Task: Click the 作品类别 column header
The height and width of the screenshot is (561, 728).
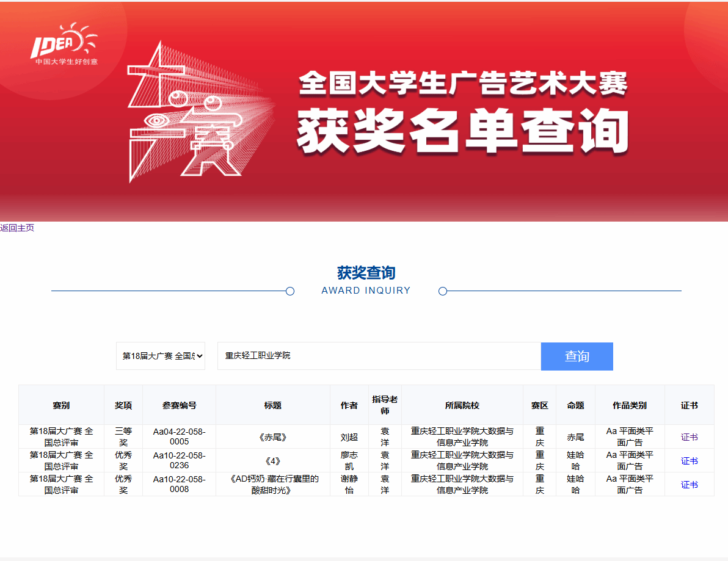Action: pyautogui.click(x=630, y=405)
